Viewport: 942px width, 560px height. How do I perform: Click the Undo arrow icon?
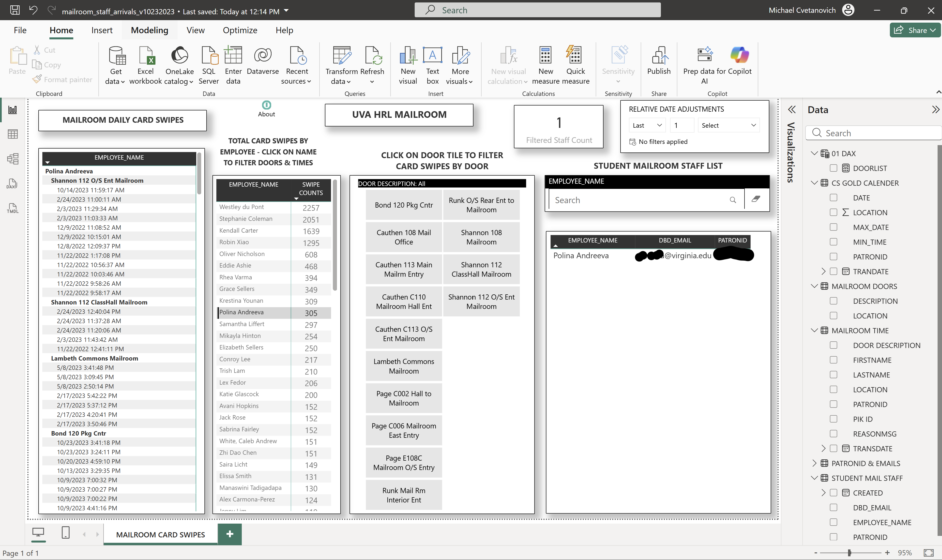click(x=33, y=10)
